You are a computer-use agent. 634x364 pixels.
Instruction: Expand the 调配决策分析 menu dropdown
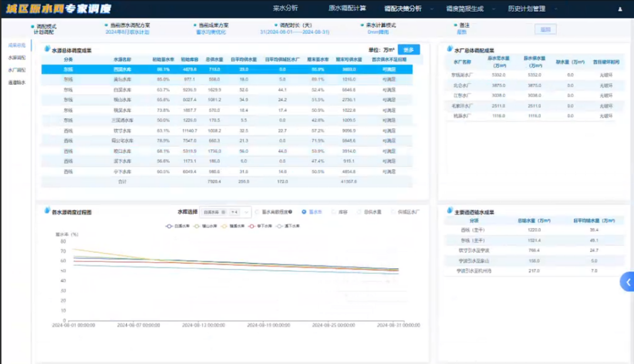click(x=431, y=9)
